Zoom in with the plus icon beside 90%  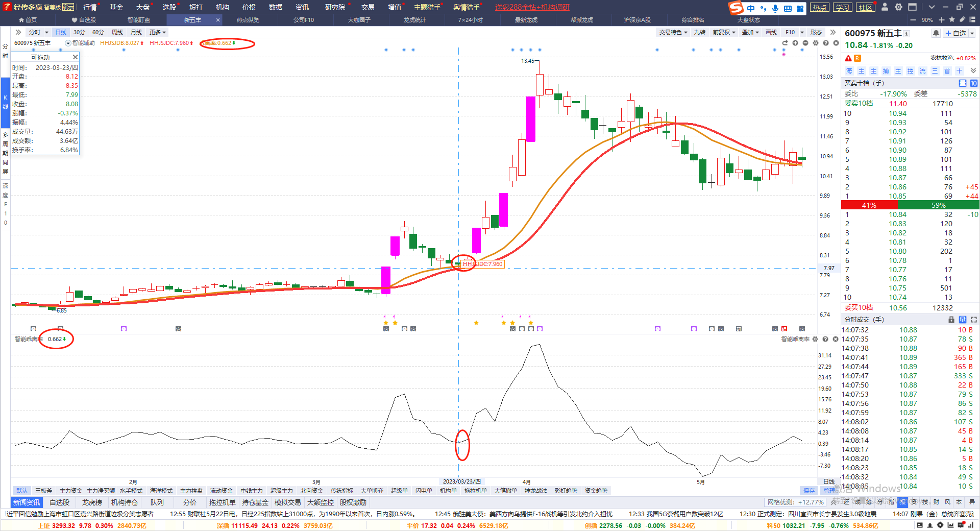point(942,20)
